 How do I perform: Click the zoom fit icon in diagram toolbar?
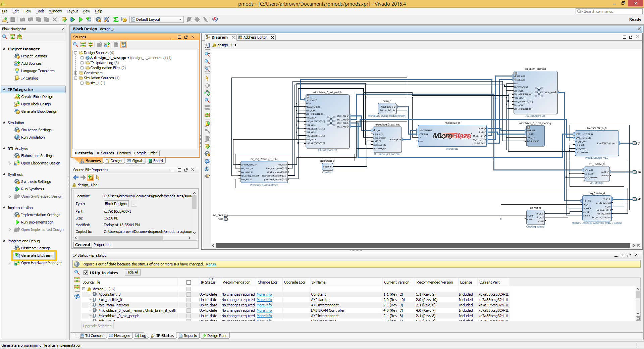[207, 69]
